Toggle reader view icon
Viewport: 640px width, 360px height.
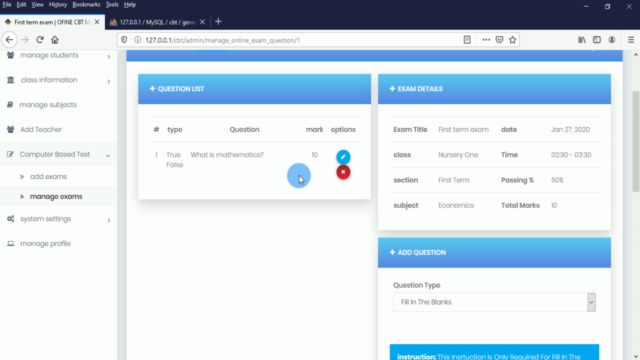[467, 40]
